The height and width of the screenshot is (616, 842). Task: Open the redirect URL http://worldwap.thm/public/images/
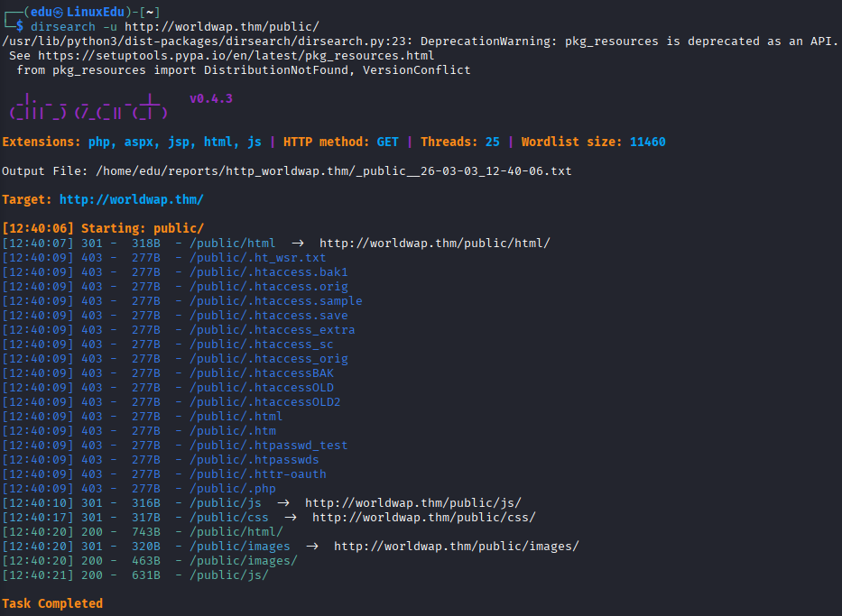(x=457, y=547)
